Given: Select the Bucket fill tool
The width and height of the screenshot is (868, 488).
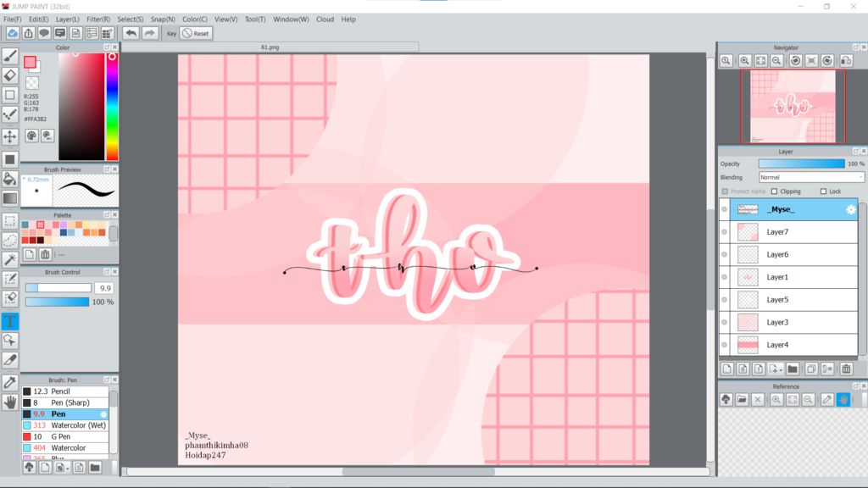Looking at the screenshot, I should pyautogui.click(x=10, y=178).
